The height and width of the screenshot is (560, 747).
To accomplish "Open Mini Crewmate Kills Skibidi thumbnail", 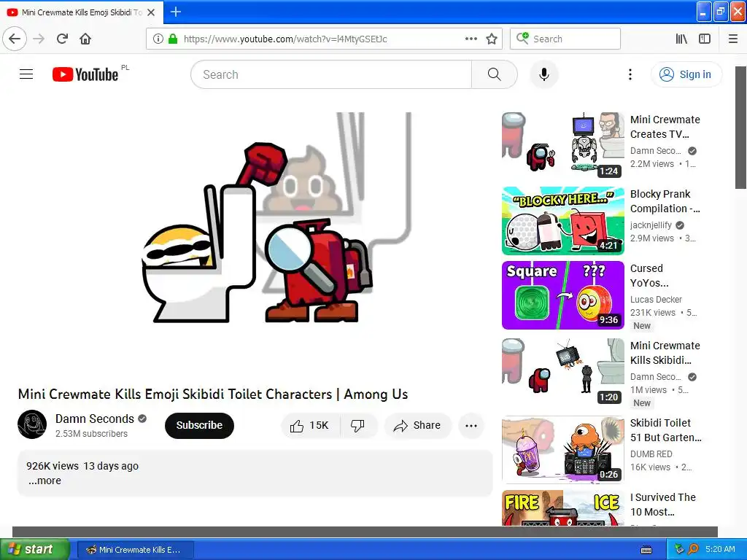I will (562, 373).
